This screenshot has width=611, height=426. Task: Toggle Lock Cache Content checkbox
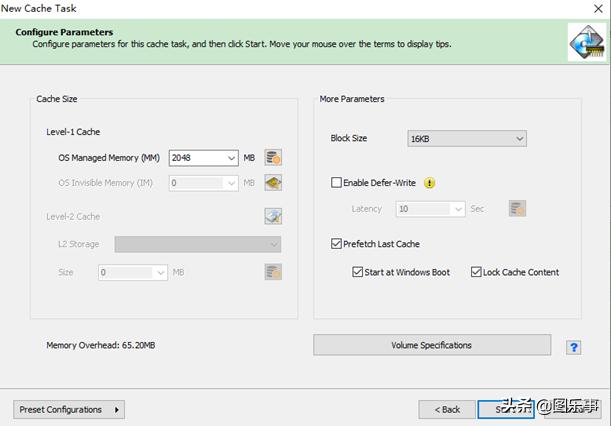pos(476,272)
